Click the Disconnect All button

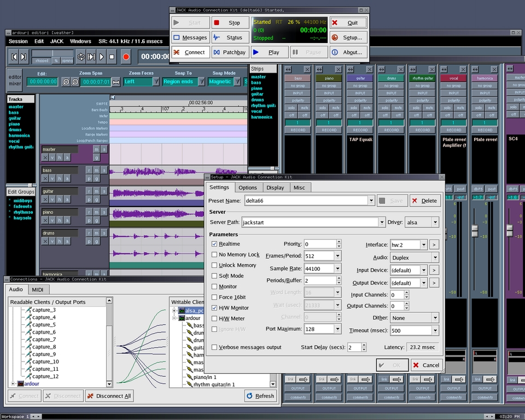pyautogui.click(x=109, y=396)
